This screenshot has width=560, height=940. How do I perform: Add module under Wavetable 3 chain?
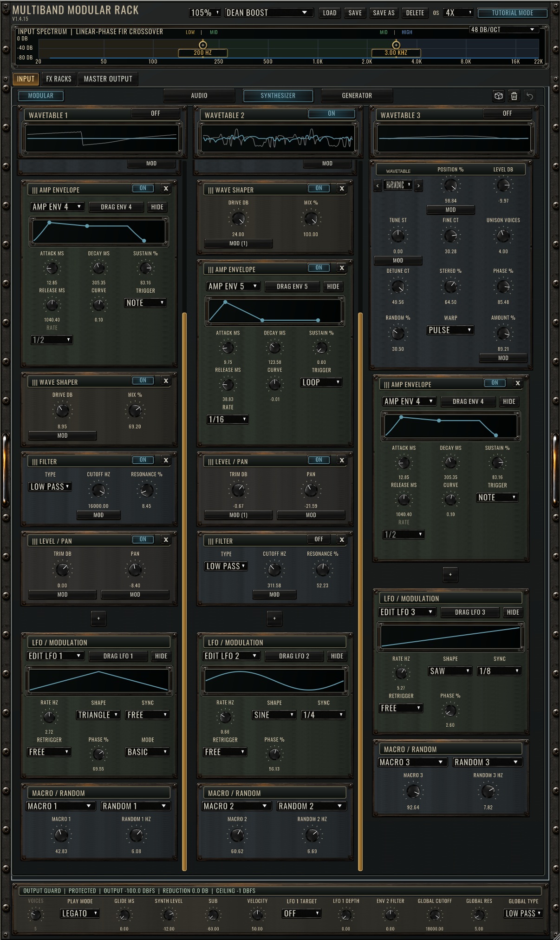click(x=450, y=574)
